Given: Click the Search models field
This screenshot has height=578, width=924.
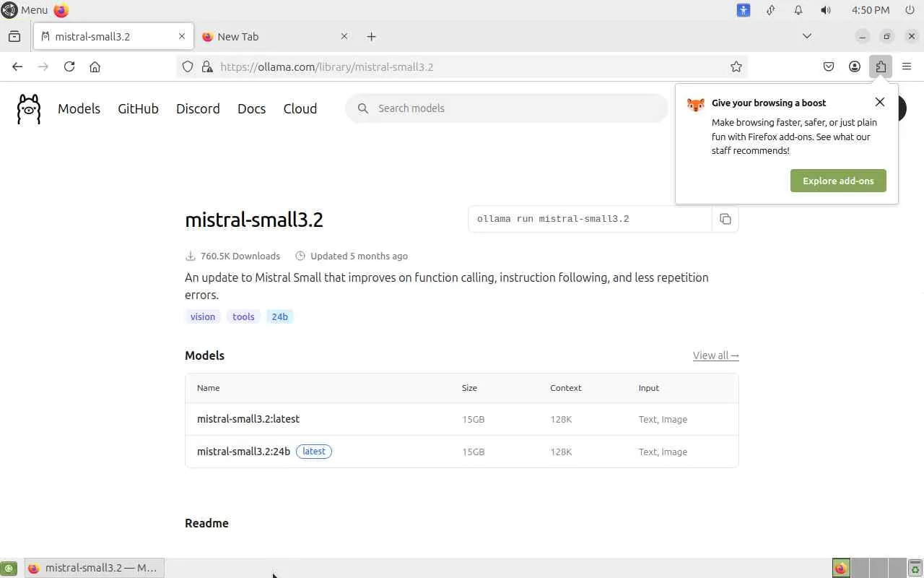Looking at the screenshot, I should (505, 108).
